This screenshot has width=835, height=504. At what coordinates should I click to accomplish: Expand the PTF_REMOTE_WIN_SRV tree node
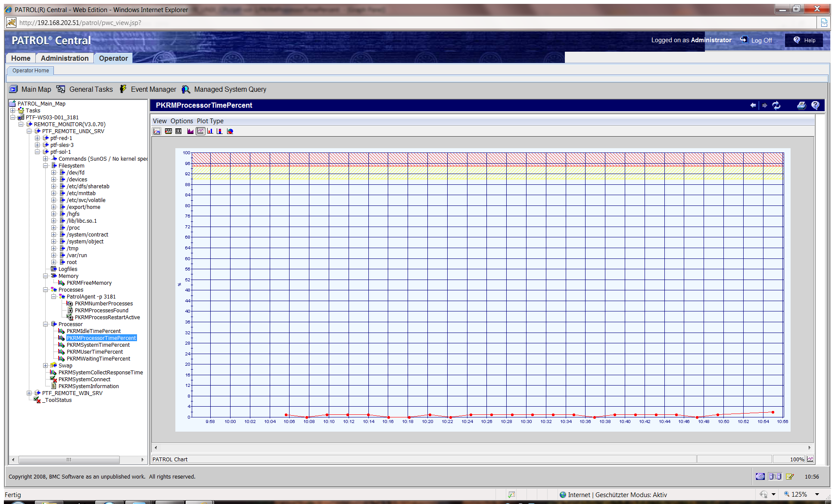tap(29, 393)
